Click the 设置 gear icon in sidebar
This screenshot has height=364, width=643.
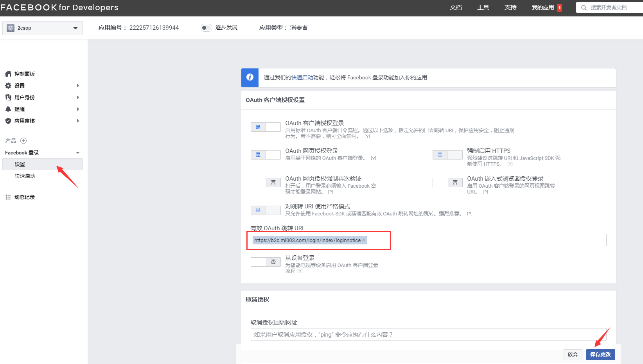click(8, 86)
